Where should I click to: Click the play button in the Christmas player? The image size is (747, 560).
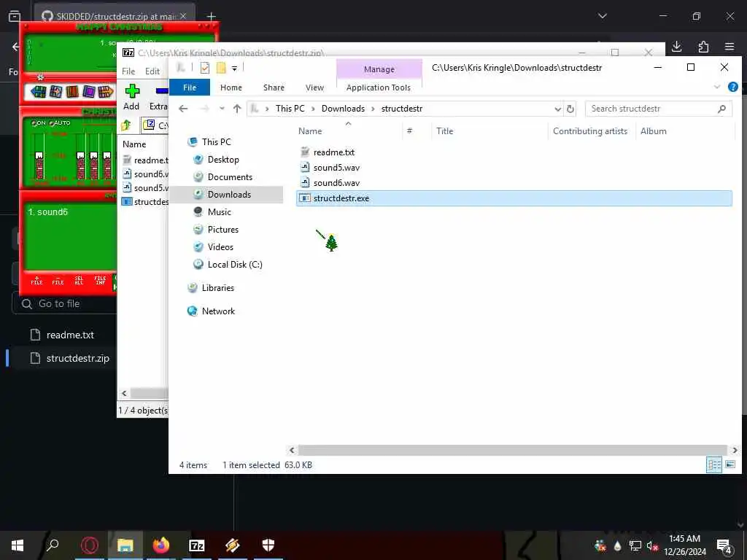point(55,91)
